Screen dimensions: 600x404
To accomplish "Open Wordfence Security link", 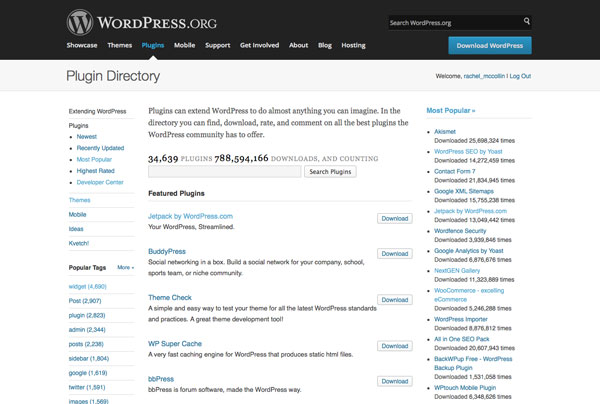I will click(460, 231).
